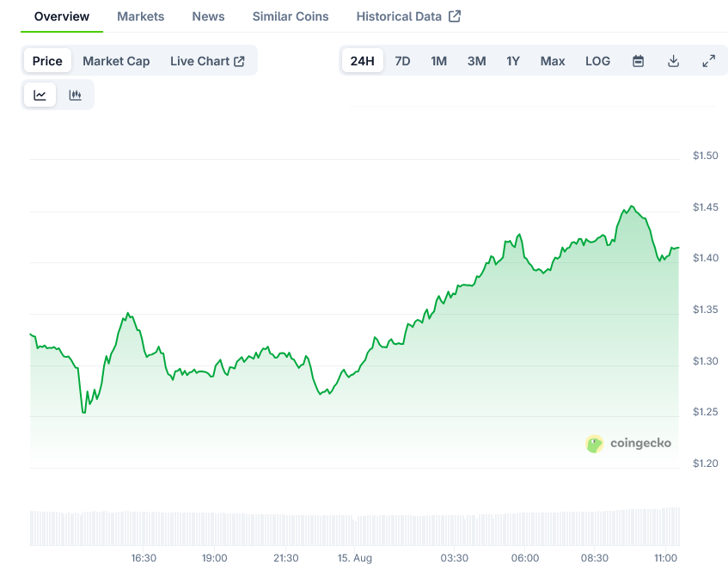The image size is (728, 571).
Task: Open Historical Data external link
Action: click(408, 16)
